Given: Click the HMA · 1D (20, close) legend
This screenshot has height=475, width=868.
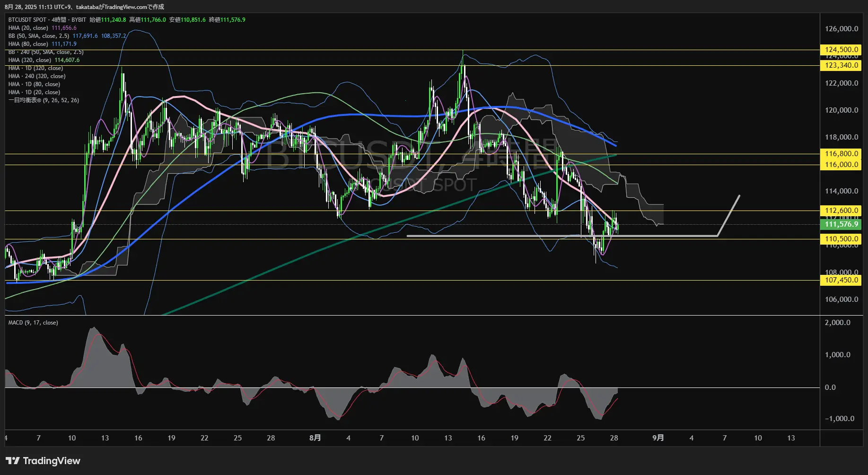Looking at the screenshot, I should 34,92.
